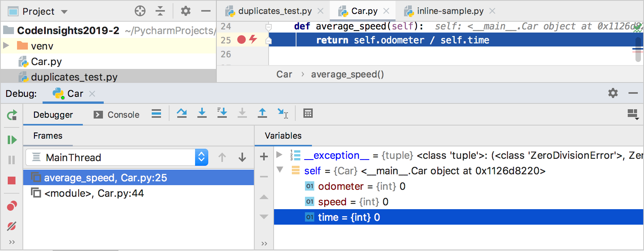Expand more variables toolbar actions
644x251 pixels.
pyautogui.click(x=264, y=244)
